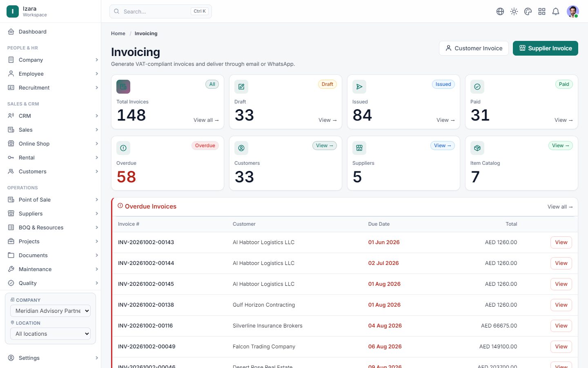
Task: Click the Customer Invoice button
Action: (x=474, y=48)
